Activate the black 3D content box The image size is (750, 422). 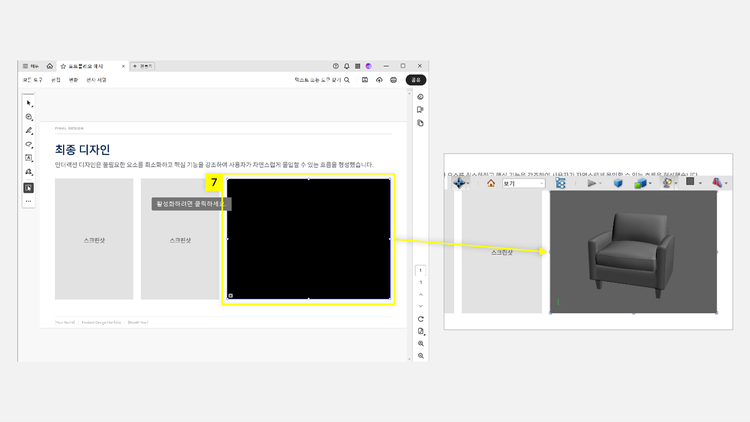[x=309, y=239]
